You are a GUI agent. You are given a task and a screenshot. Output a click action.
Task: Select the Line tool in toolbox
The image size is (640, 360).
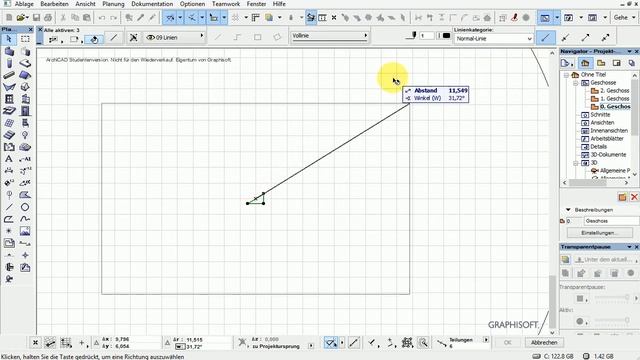coord(9,207)
